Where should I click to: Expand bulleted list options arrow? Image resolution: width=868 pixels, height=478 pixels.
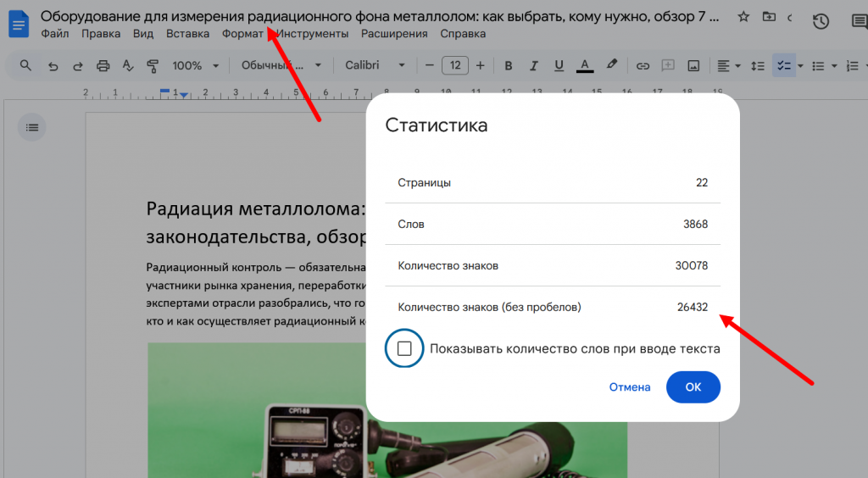pyautogui.click(x=834, y=66)
